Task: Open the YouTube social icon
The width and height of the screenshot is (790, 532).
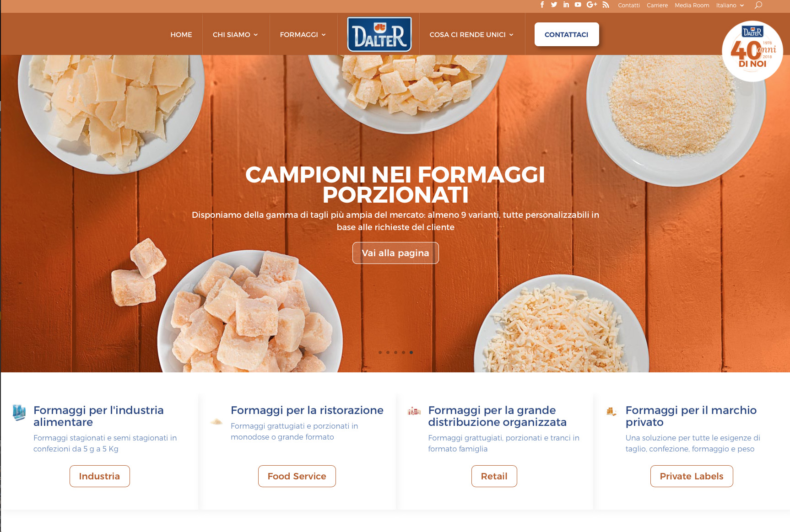Action: 578,5
